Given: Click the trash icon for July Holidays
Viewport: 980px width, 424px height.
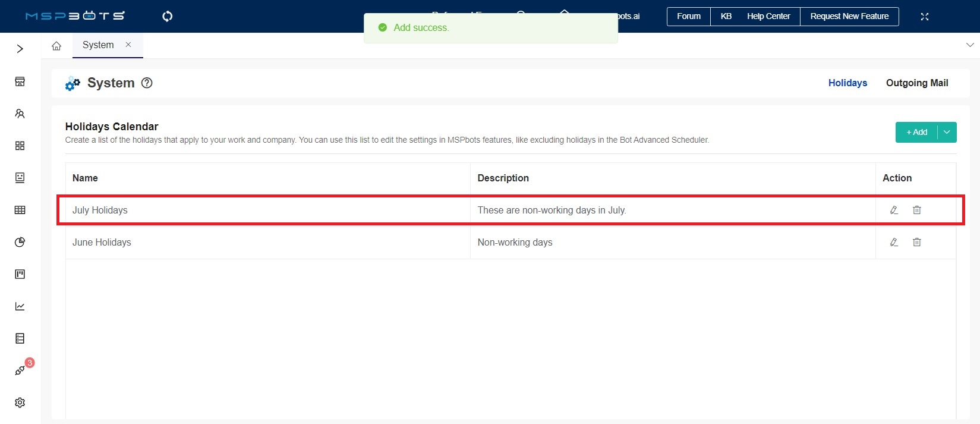Looking at the screenshot, I should [x=917, y=210].
